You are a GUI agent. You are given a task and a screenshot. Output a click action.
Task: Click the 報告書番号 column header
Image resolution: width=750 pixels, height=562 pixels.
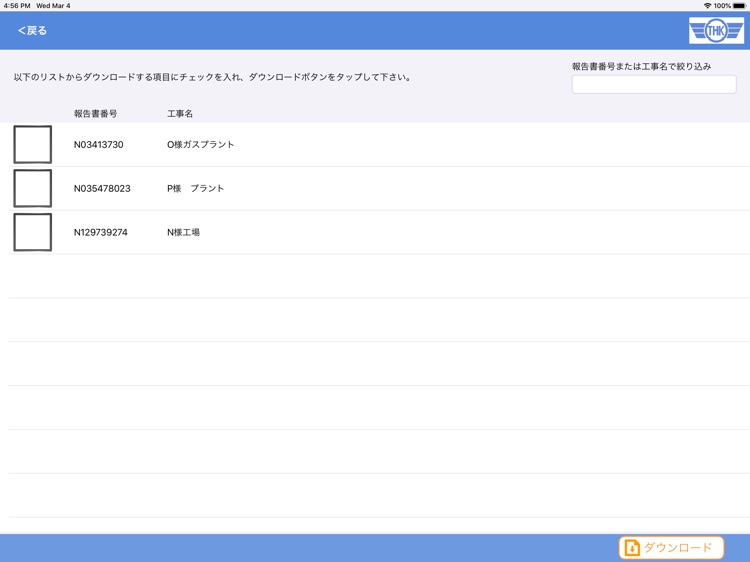tap(95, 113)
